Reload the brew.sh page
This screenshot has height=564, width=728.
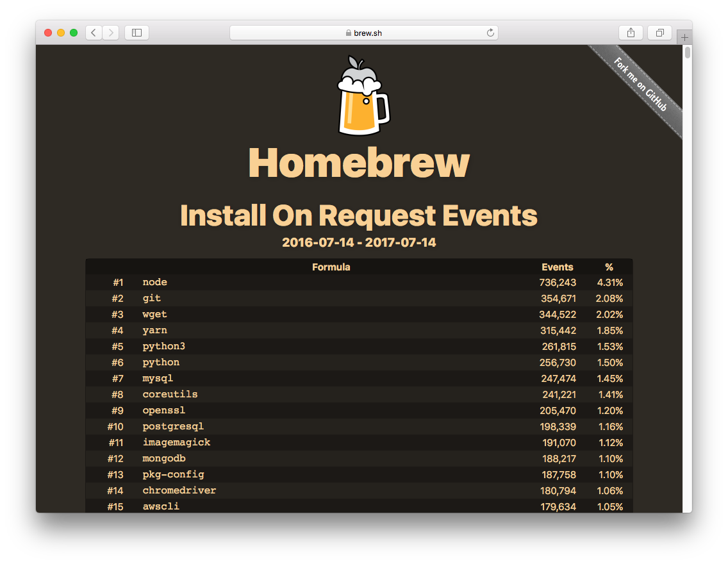(x=490, y=32)
